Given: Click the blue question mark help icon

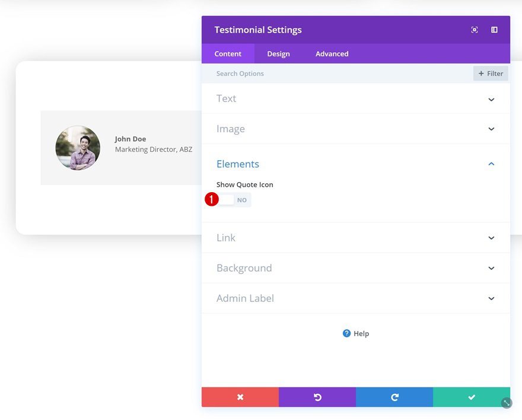Looking at the screenshot, I should [346, 333].
